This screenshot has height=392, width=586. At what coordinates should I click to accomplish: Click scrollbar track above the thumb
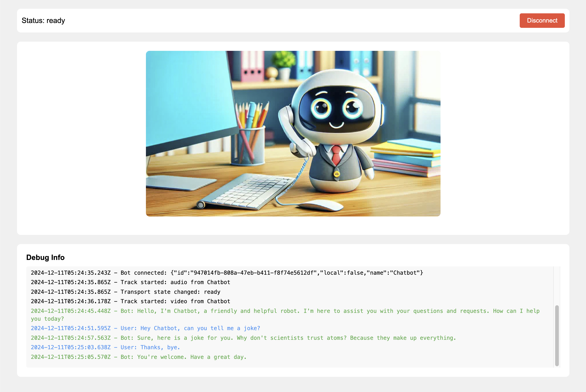[x=557, y=285]
